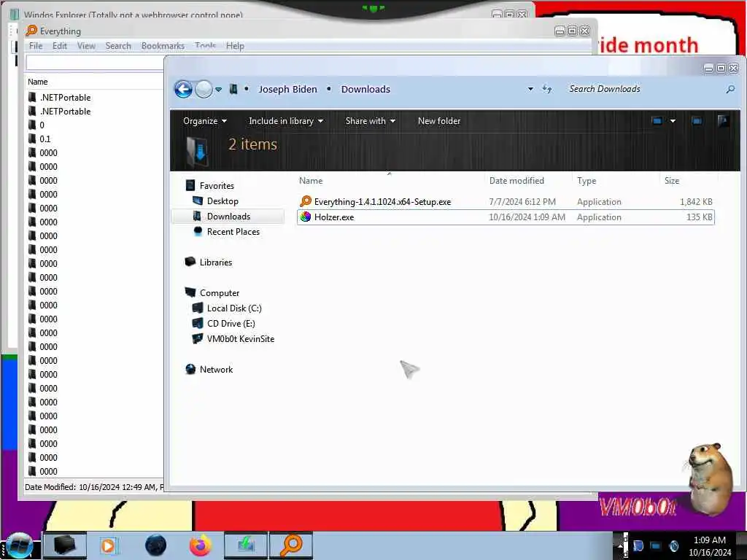The image size is (747, 560).
Task: Click the New folder button
Action: coord(438,121)
